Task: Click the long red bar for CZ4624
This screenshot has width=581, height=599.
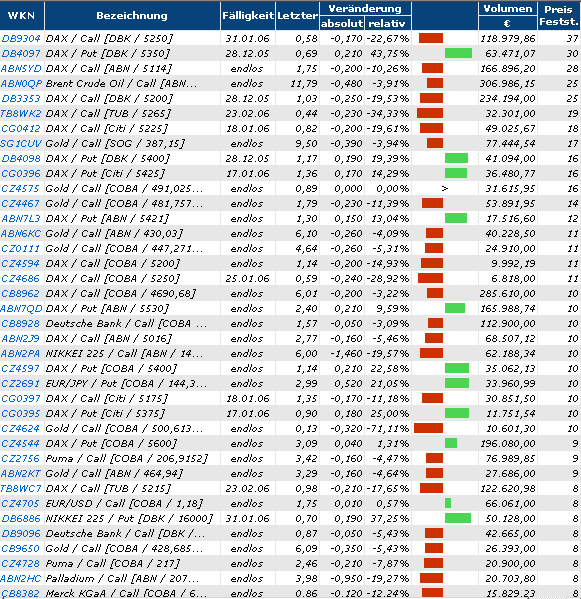Action: click(429, 428)
